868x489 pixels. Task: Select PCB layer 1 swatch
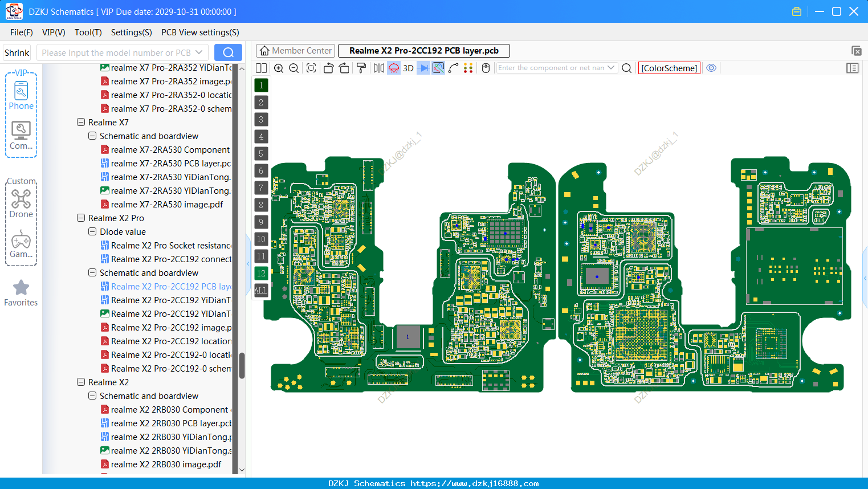(261, 85)
